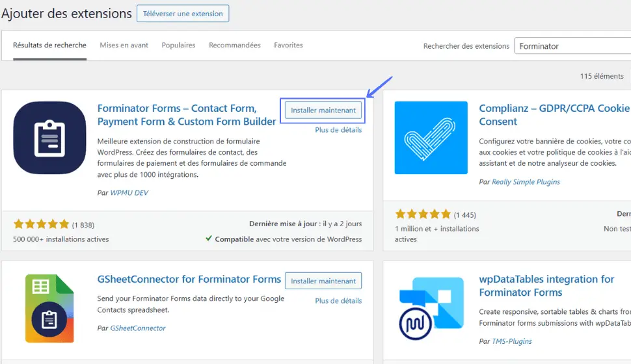Click Téléverser une extension button

coord(183,13)
